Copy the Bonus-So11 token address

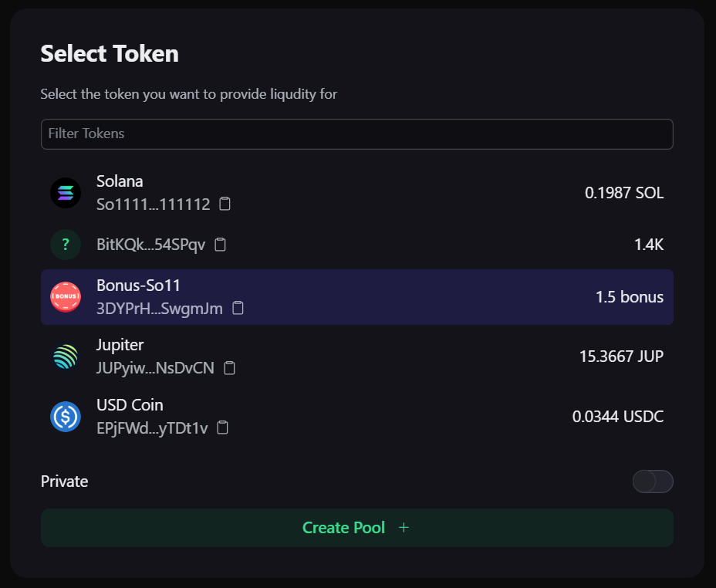tap(238, 308)
